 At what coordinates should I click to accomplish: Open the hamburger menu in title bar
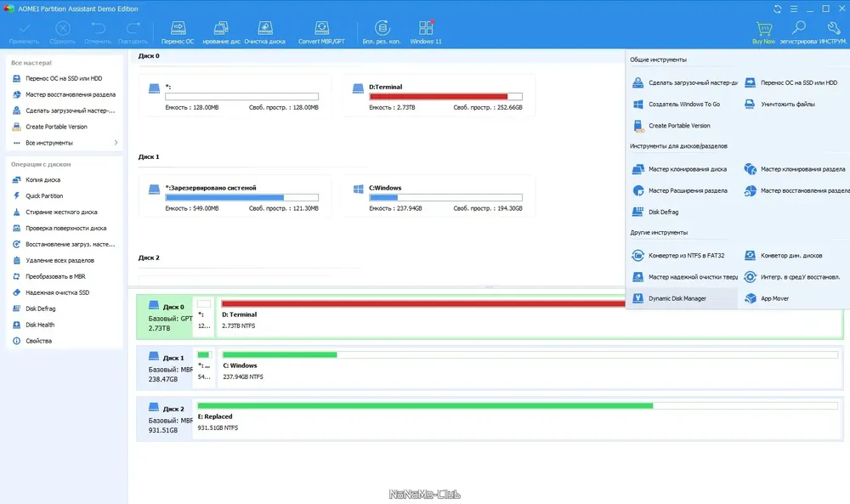click(794, 8)
